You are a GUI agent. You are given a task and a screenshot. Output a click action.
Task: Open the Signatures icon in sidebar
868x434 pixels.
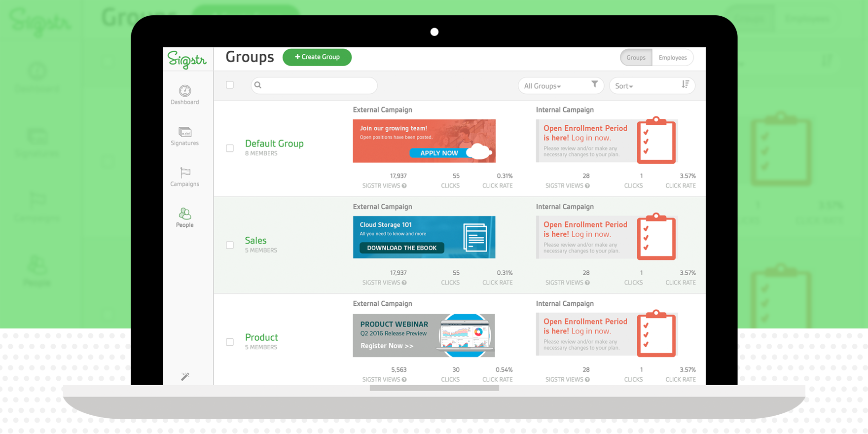point(185,132)
